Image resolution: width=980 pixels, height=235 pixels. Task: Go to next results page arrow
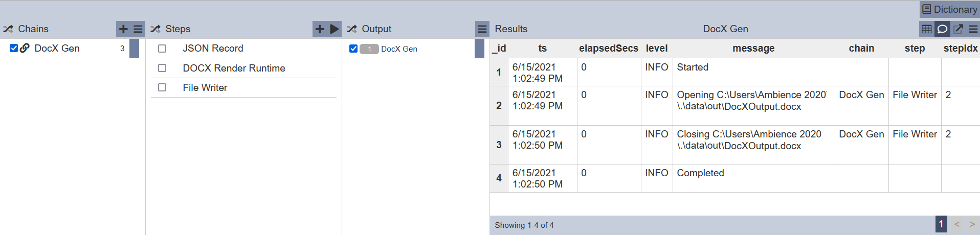[972, 224]
